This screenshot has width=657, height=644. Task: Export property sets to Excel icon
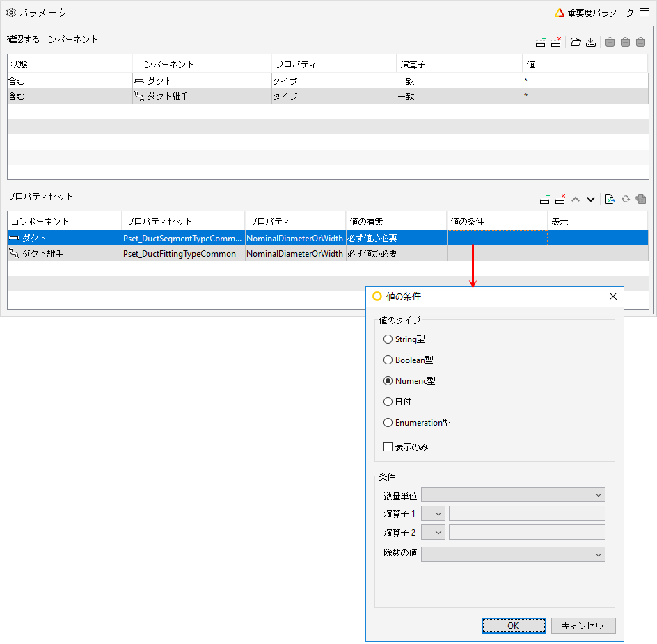point(610,200)
